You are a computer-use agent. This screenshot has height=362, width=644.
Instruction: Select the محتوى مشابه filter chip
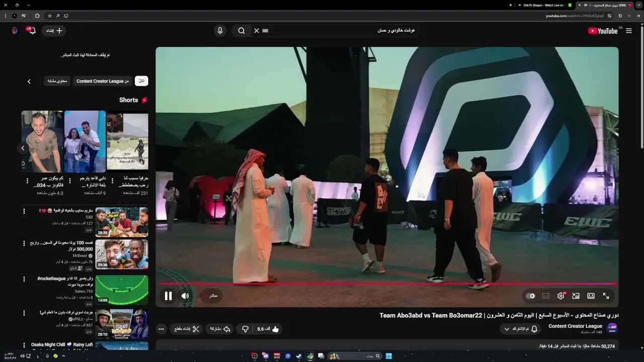[57, 81]
